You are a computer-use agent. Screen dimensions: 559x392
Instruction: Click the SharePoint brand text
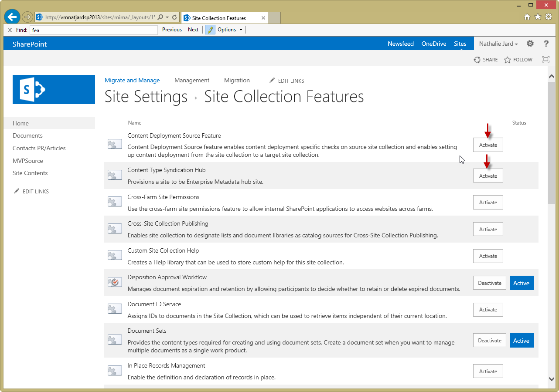[30, 44]
